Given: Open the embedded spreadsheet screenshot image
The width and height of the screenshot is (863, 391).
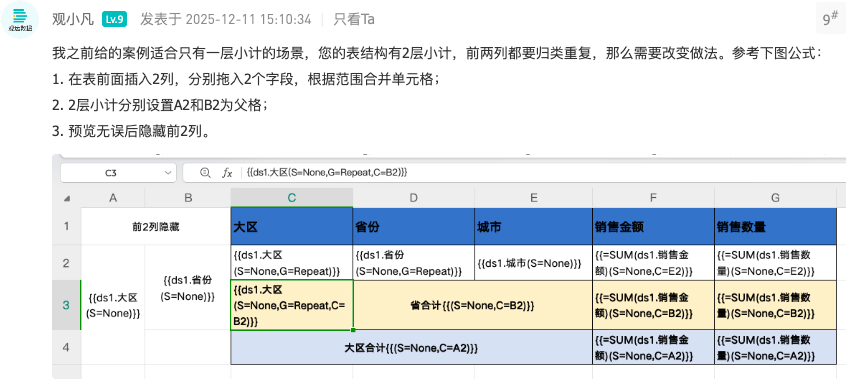Looking at the screenshot, I should [449, 266].
